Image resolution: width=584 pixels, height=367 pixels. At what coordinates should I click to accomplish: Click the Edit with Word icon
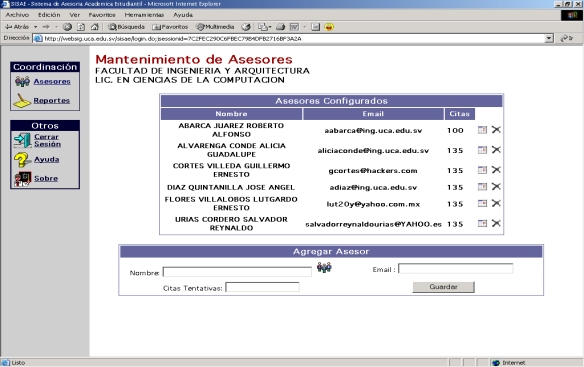(x=294, y=27)
